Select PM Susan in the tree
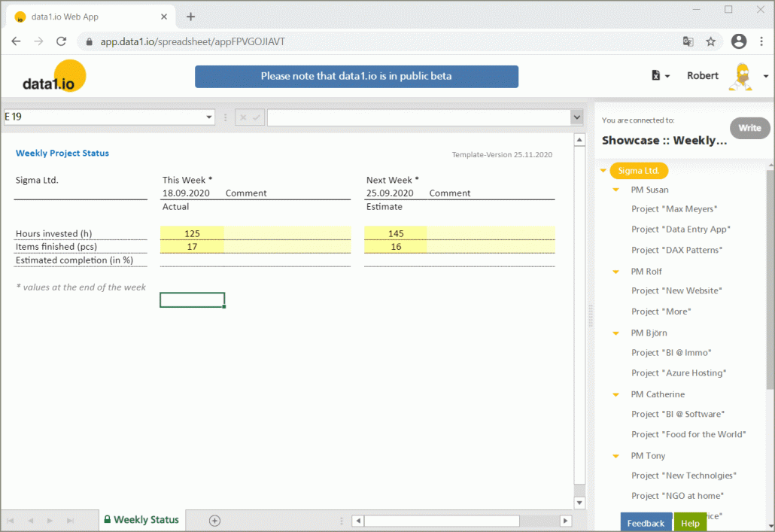Viewport: 775px width, 532px height. [649, 190]
